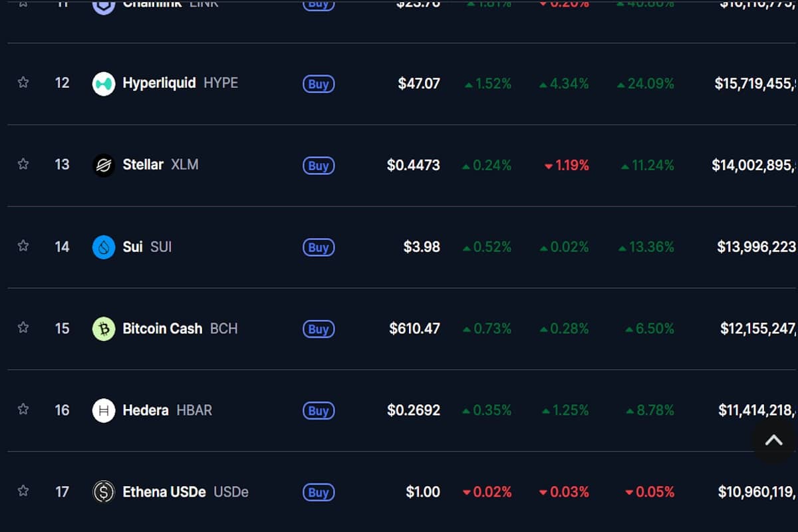Click the Hyperliquid coin logo icon
The image size is (798, 532).
[104, 84]
